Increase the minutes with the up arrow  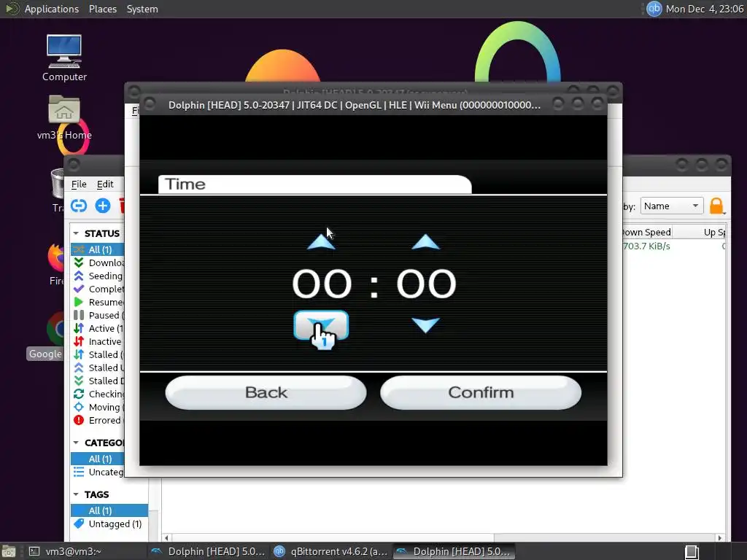[x=425, y=242]
